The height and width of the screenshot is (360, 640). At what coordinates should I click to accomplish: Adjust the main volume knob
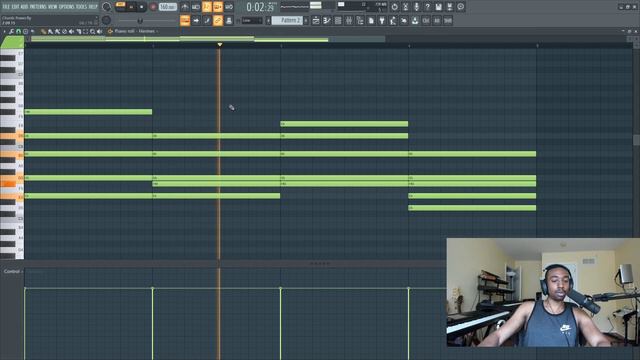(107, 7)
